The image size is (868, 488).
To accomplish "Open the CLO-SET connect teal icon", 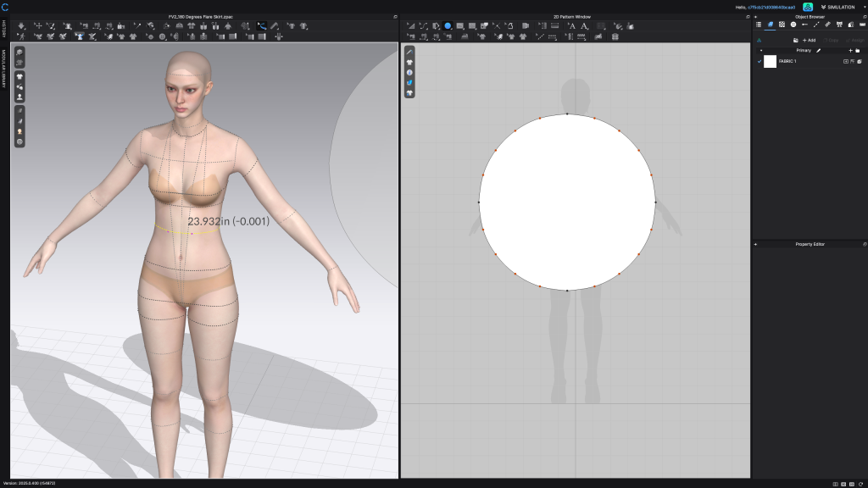I will tap(808, 7).
